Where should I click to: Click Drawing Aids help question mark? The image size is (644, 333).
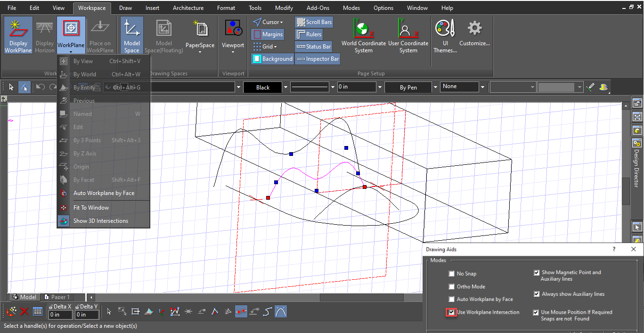(x=614, y=249)
